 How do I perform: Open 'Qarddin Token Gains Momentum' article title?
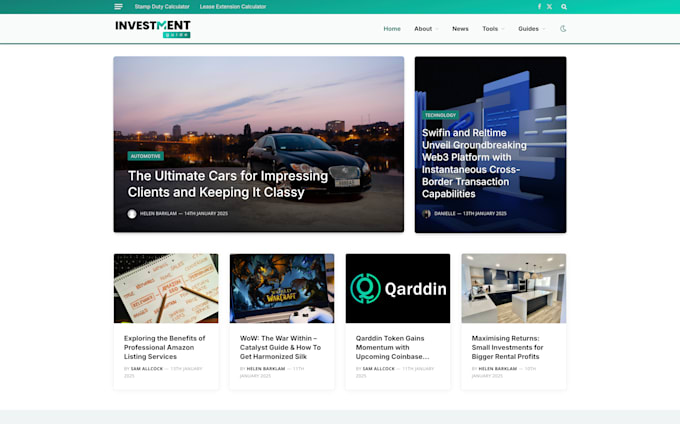pyautogui.click(x=392, y=347)
